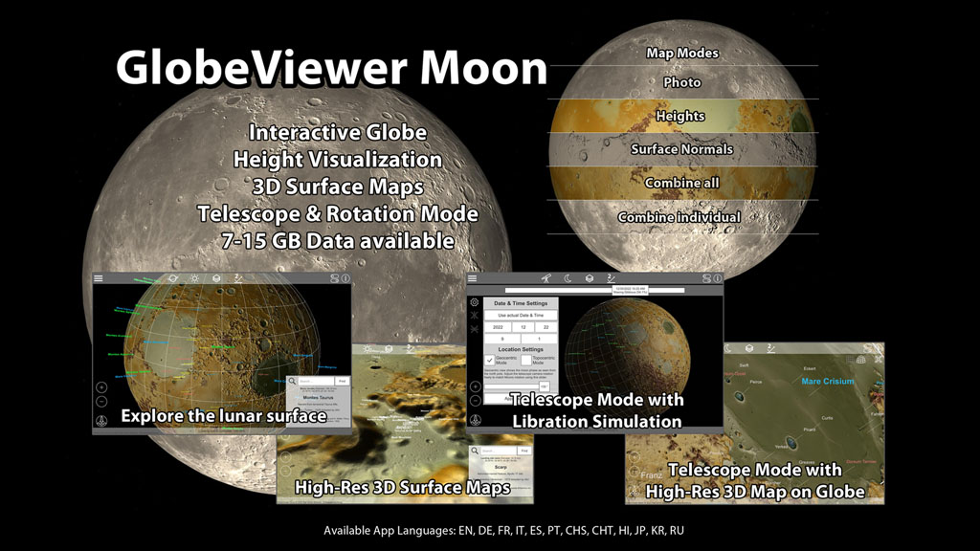The height and width of the screenshot is (551, 980).
Task: Select Combine all map mode label
Action: (x=681, y=183)
